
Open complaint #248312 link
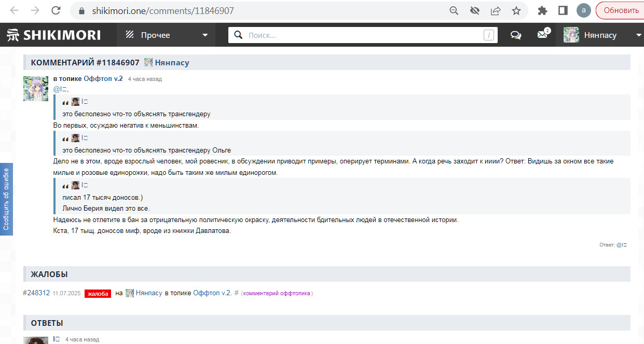tap(36, 293)
